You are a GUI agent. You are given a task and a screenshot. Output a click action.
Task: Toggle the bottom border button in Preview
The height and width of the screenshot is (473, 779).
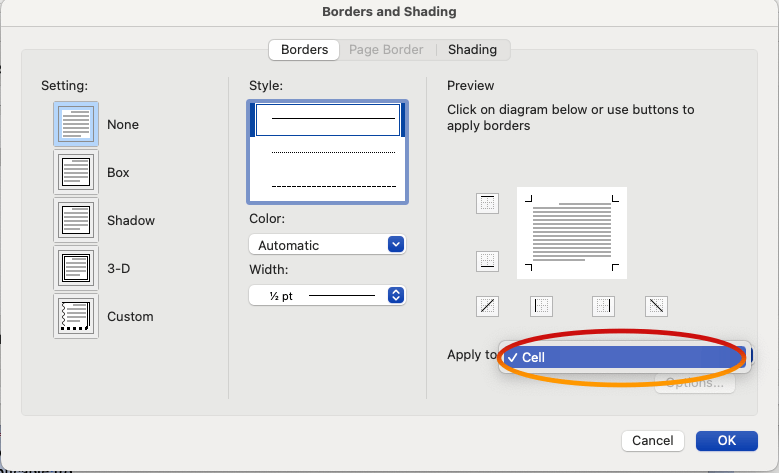point(487,261)
